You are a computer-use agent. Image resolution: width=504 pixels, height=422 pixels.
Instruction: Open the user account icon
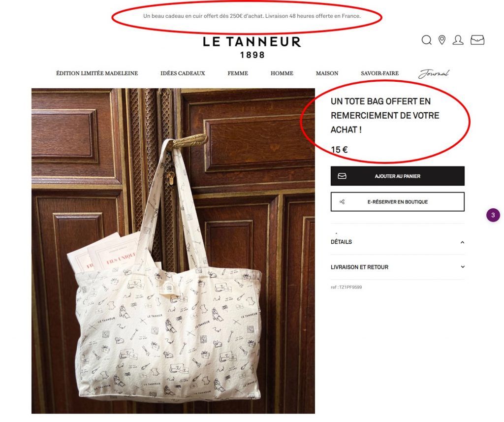click(x=458, y=40)
